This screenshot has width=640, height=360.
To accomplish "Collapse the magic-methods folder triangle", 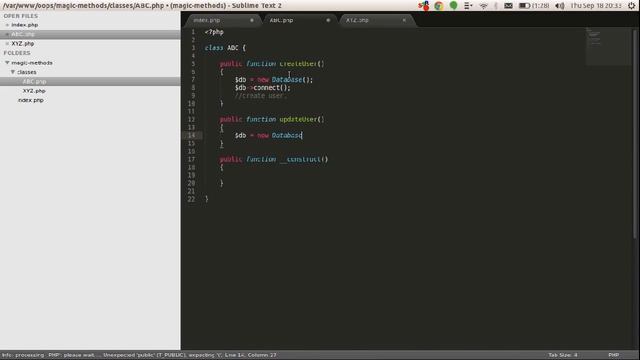I will tap(7, 63).
